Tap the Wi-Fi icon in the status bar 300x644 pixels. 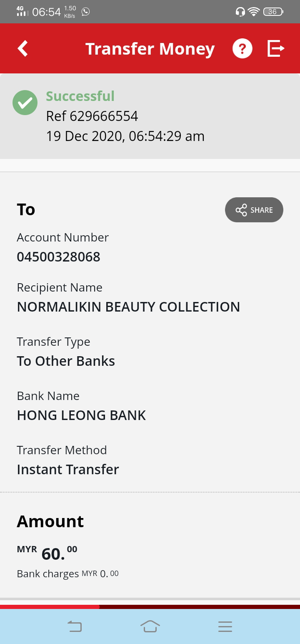[x=253, y=12]
